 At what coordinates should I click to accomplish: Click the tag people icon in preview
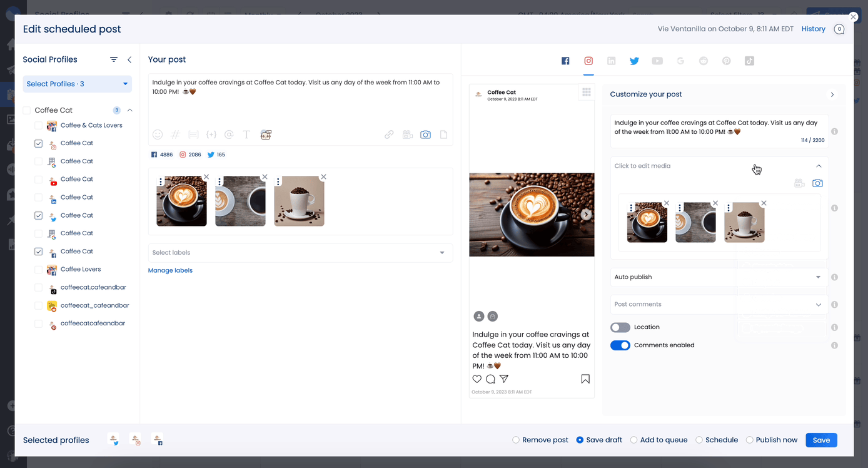pos(479,316)
